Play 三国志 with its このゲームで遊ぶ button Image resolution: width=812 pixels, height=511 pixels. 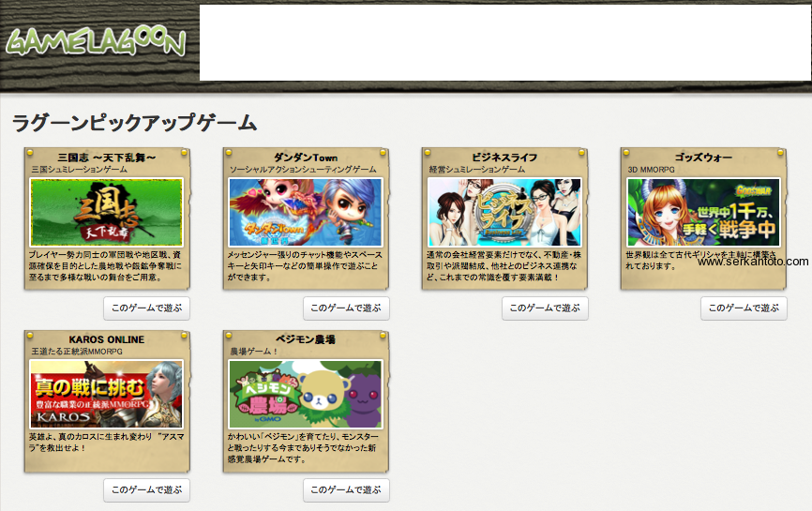[146, 308]
